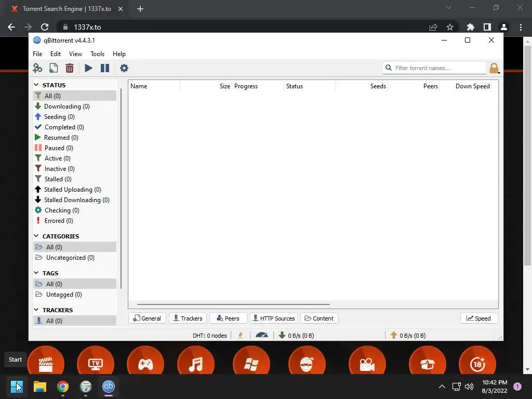Open Movies category icon on 1337x page
Image resolution: width=532 pixels, height=399 pixels.
tap(46, 362)
